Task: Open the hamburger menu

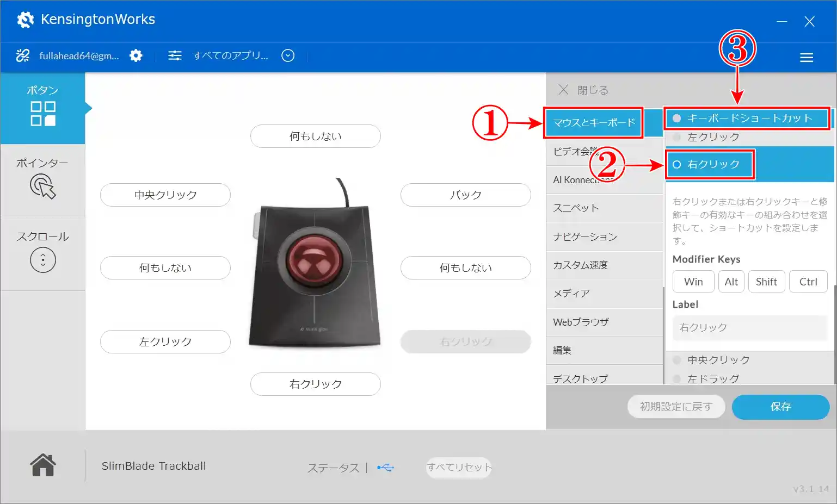Action: click(x=807, y=58)
